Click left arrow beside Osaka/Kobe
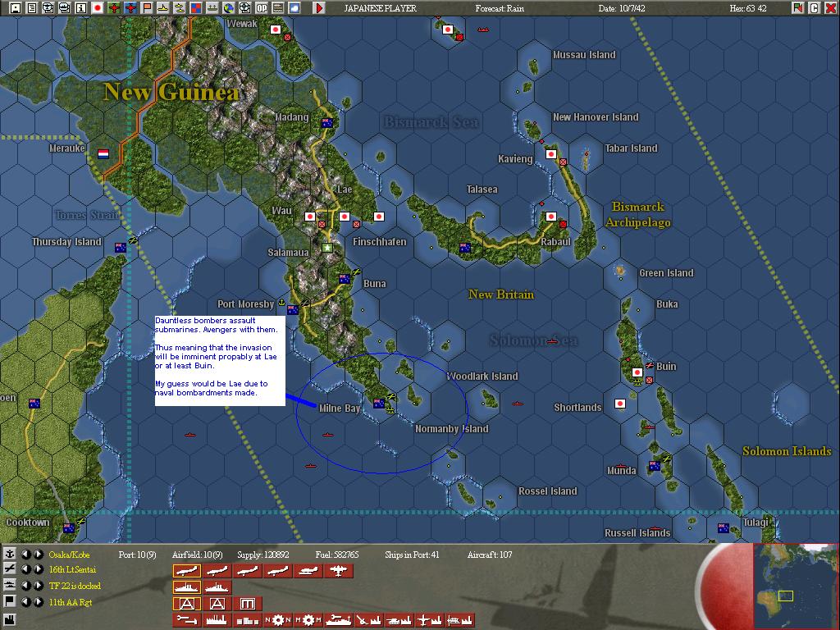Viewport: 840px width, 630px height. point(24,554)
